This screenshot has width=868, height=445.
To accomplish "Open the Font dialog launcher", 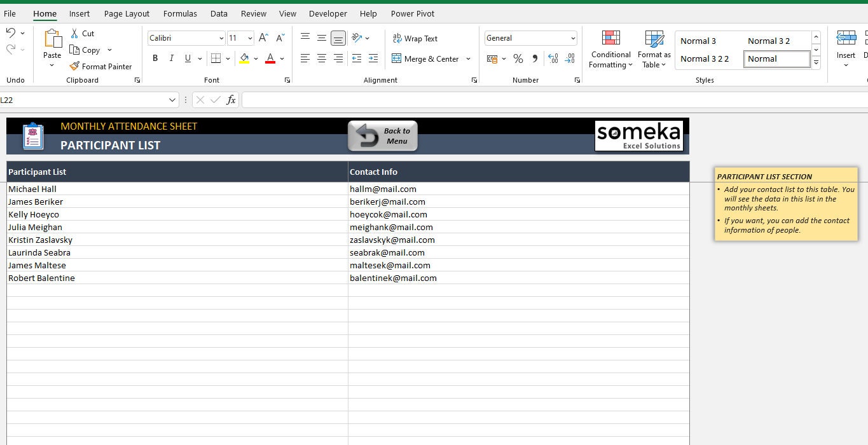I will [x=287, y=80].
